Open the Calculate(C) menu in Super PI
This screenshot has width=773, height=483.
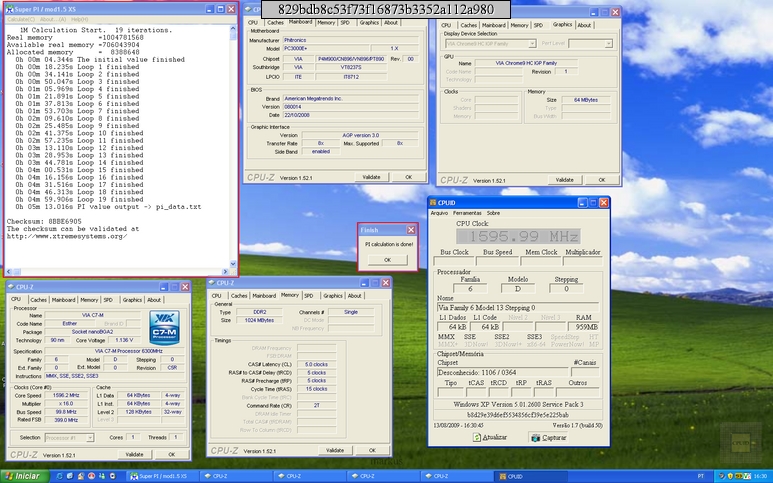(21, 19)
